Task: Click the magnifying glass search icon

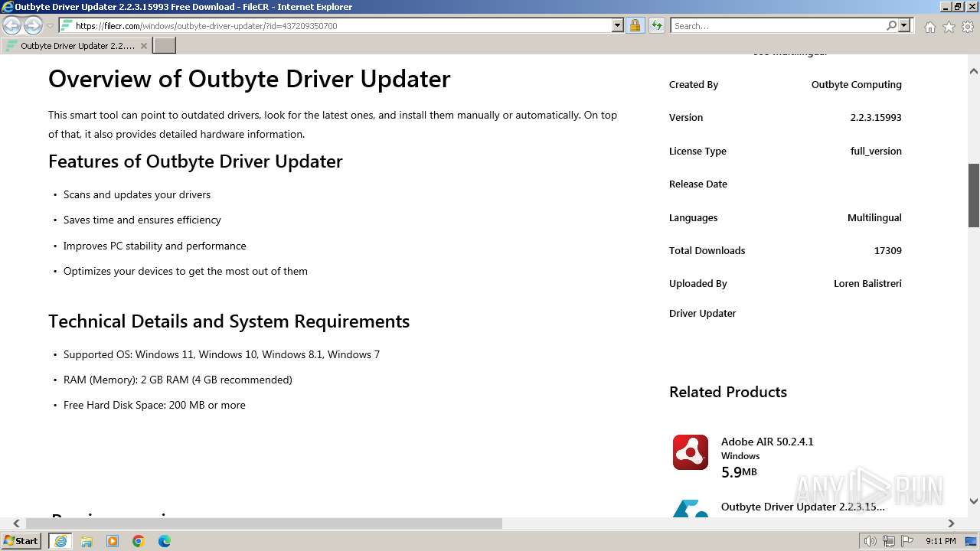Action: (x=891, y=25)
